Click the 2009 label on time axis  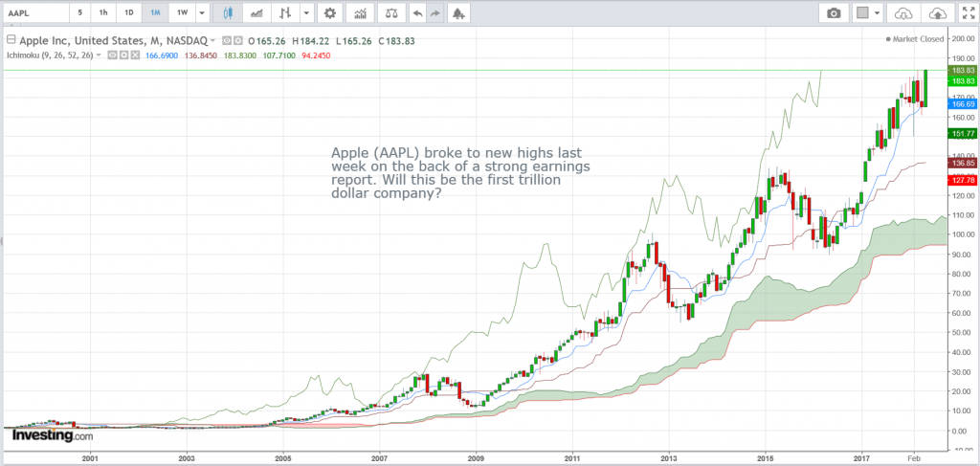point(477,457)
